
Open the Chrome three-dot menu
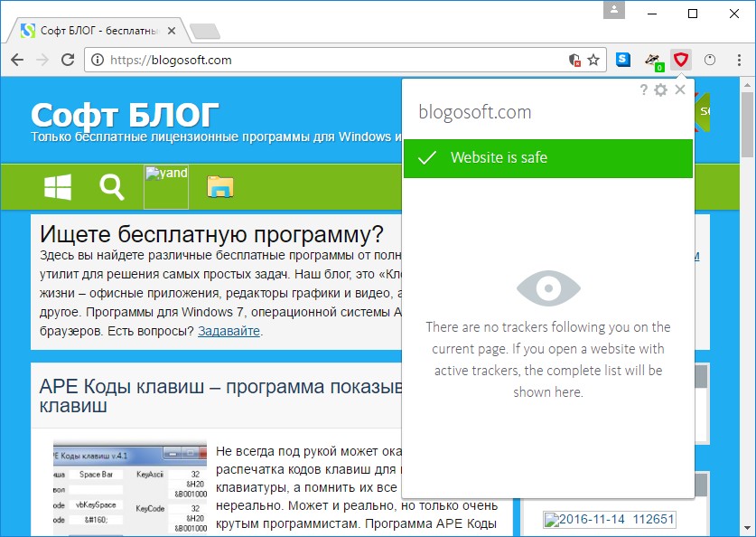[739, 60]
